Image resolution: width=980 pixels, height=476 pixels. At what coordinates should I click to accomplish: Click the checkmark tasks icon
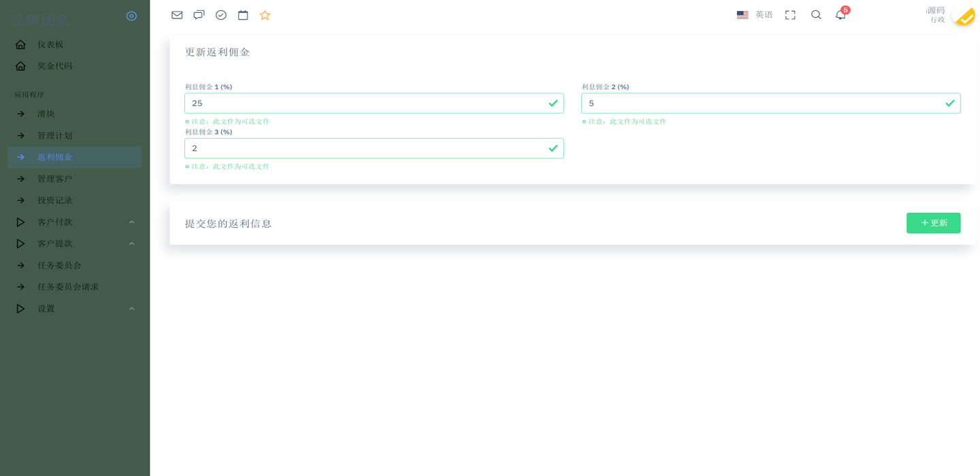pos(221,15)
